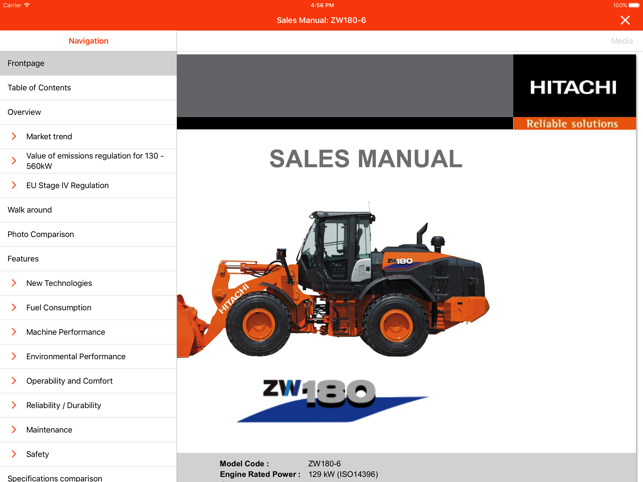Switch to the Navigation tab
The height and width of the screenshot is (482, 643).
coord(88,41)
